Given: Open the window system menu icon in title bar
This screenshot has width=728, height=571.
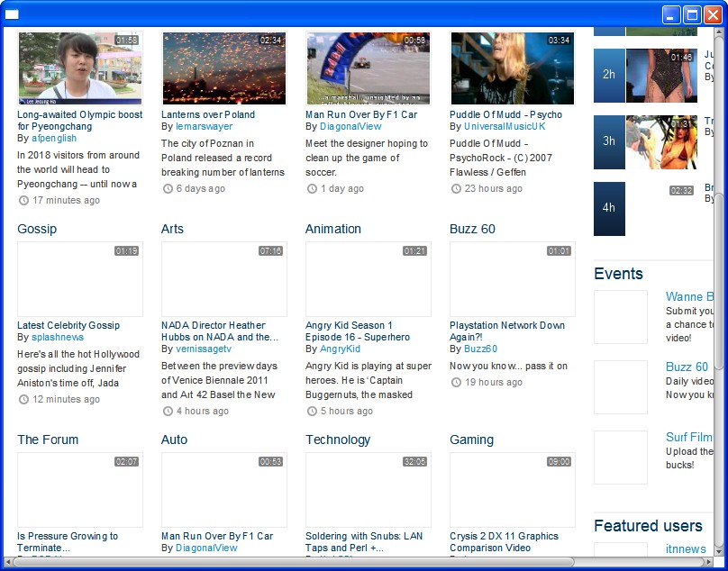Looking at the screenshot, I should pyautogui.click(x=13, y=14).
